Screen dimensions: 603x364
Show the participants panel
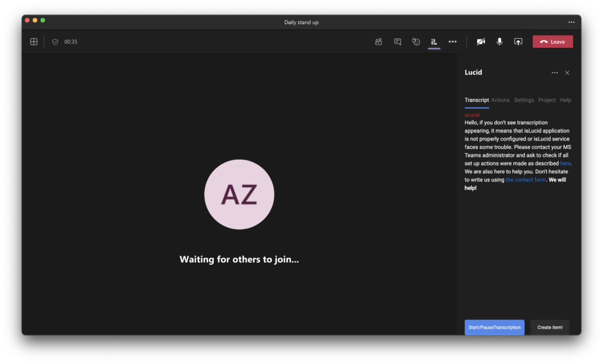click(x=379, y=42)
